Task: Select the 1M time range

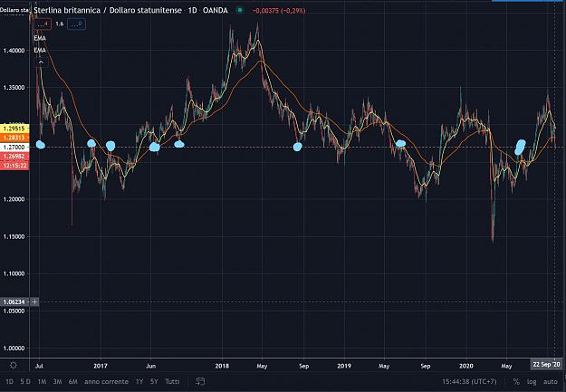Action: 42,381
